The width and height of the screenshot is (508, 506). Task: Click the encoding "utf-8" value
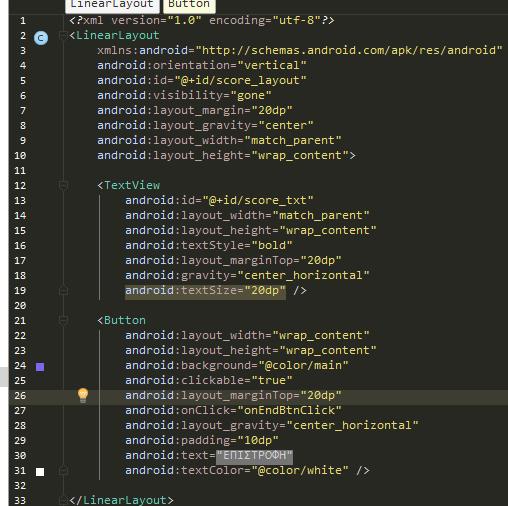click(297, 21)
